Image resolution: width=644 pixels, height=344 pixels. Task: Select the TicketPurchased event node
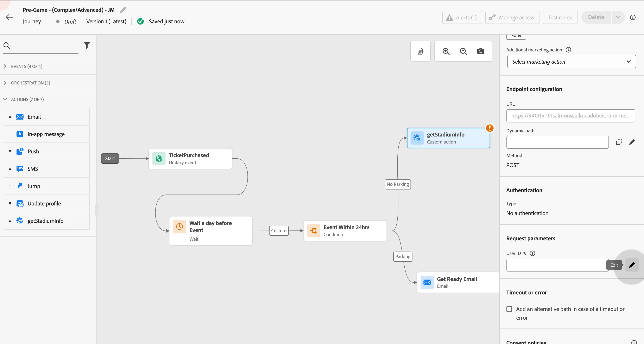click(190, 159)
